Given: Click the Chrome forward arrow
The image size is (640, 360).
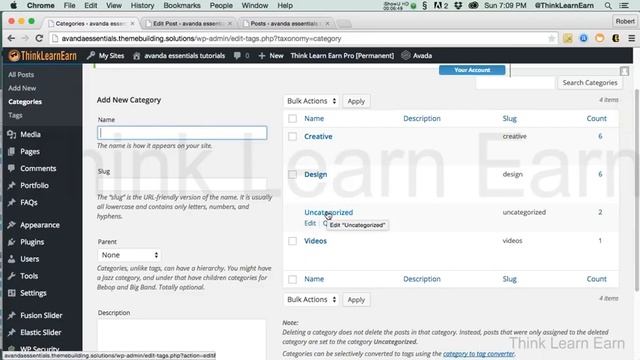Looking at the screenshot, I should (x=25, y=38).
